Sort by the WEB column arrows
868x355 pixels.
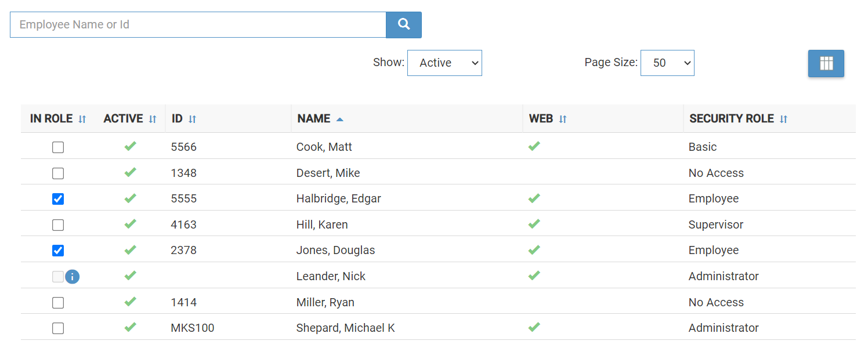point(562,119)
